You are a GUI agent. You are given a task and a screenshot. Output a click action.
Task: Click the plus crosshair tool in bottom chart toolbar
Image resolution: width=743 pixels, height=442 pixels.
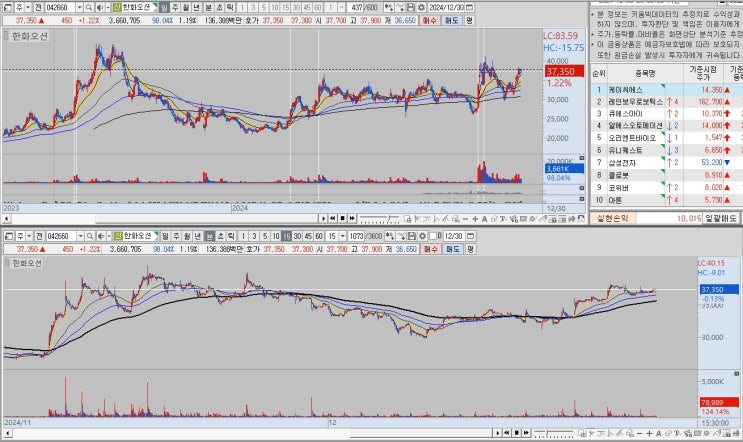[649, 433]
